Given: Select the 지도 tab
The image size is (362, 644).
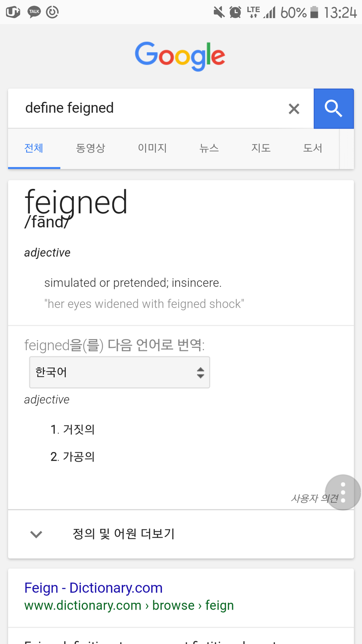Looking at the screenshot, I should pyautogui.click(x=261, y=148).
